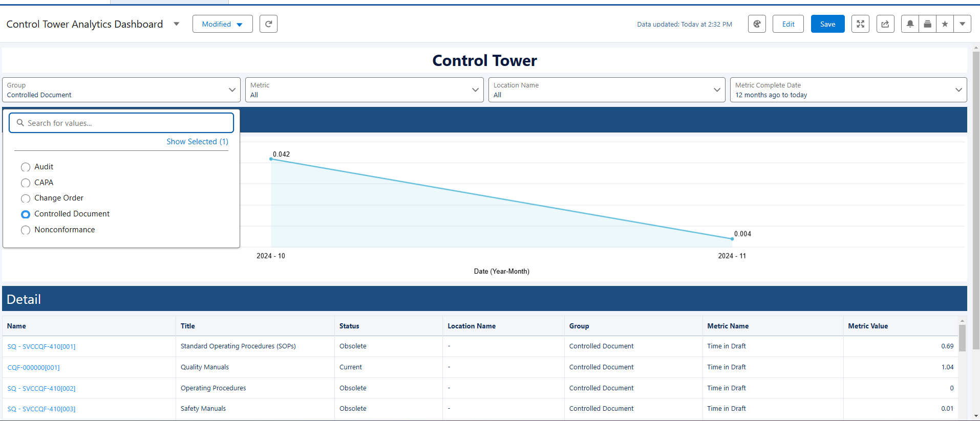Viewport: 980px width, 421px height.
Task: Select the CAPA radio option
Action: click(26, 183)
